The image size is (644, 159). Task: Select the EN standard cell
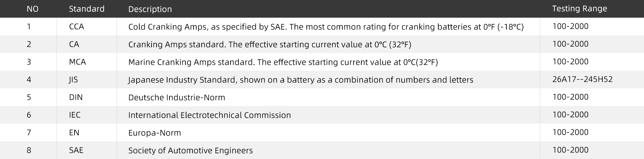coord(74,133)
